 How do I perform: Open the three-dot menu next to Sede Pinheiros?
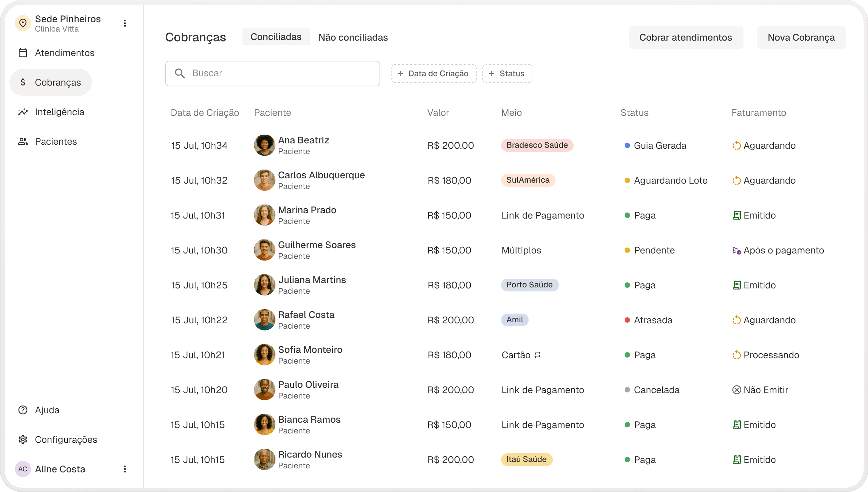(125, 23)
